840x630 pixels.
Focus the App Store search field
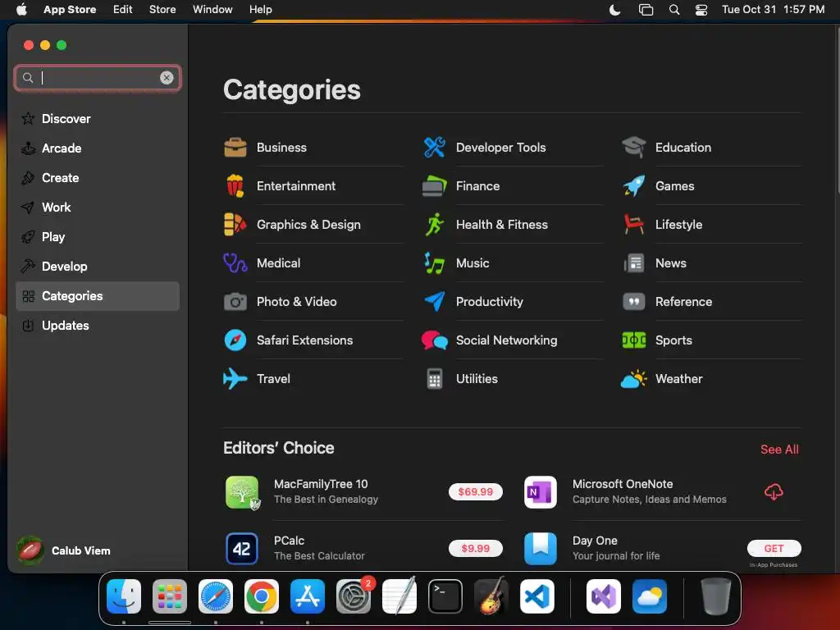tap(98, 78)
